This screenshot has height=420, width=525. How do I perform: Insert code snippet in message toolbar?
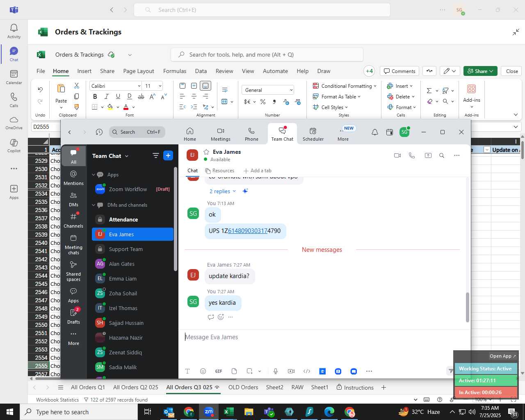point(307,371)
